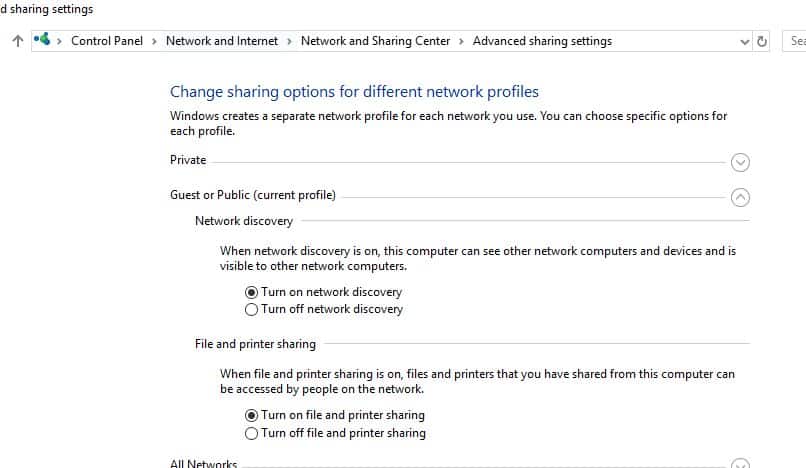
Task: Refresh the Advanced sharing settings page
Action: tap(762, 41)
